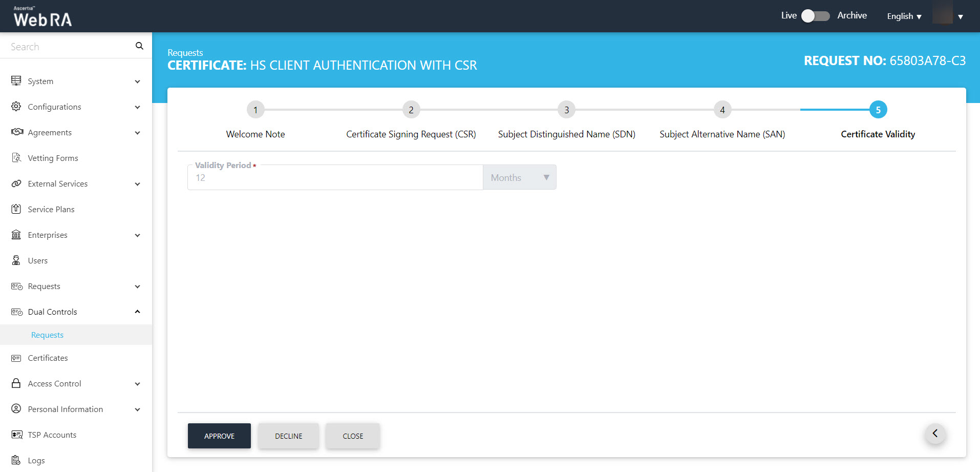Screen dimensions: 980x472
Task: Toggle the Live/Archive switch
Action: point(815,16)
